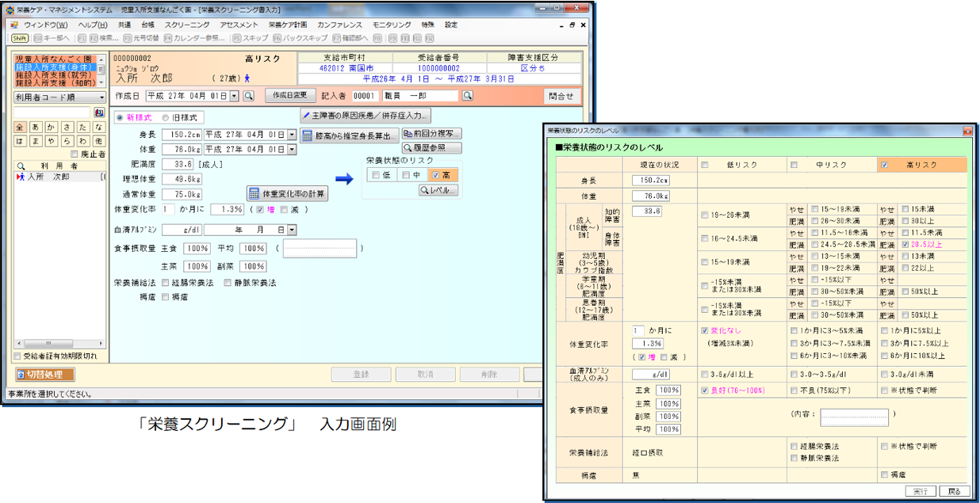
Task: Click the 作成日変更 button
Action: click(289, 96)
